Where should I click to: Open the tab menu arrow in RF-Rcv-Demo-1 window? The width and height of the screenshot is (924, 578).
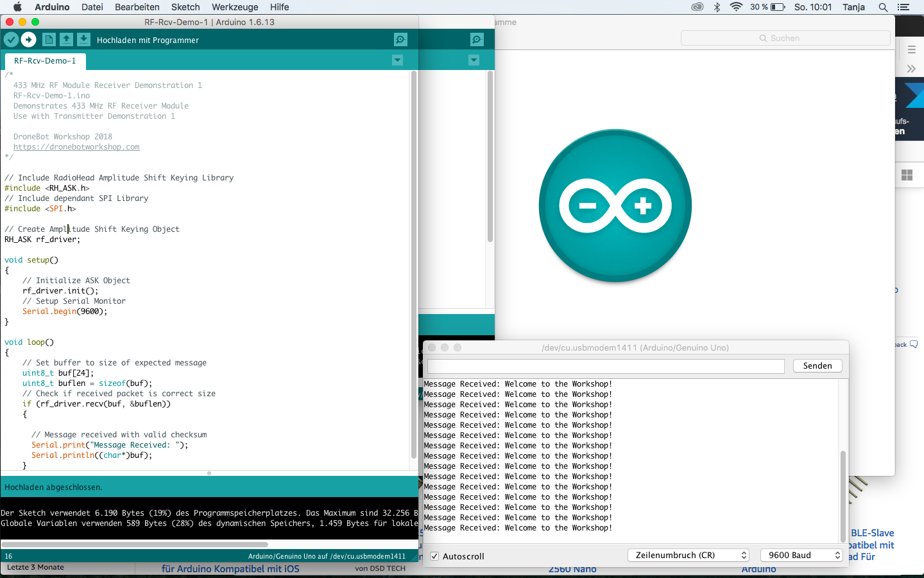pos(397,60)
